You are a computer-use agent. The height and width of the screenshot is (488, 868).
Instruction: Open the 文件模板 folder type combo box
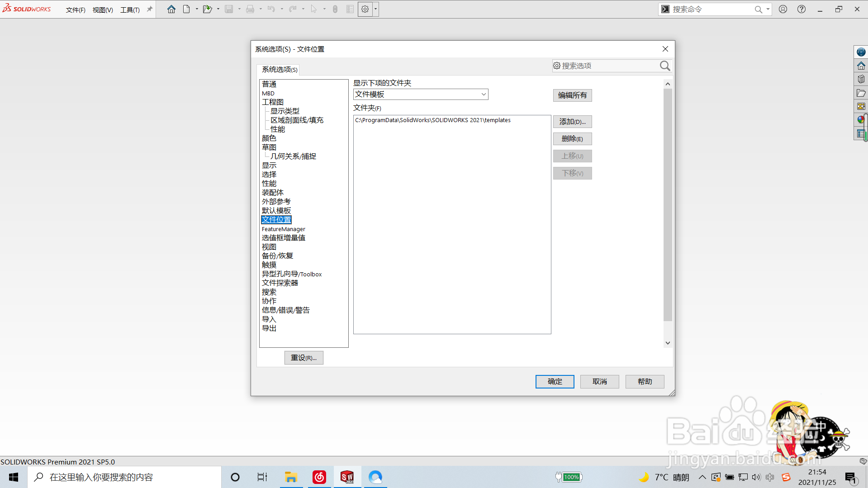point(421,94)
